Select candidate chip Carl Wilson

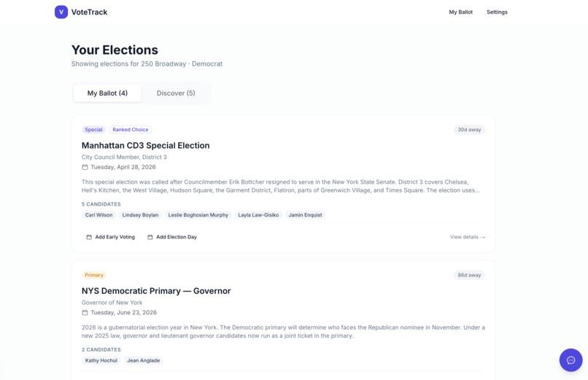click(98, 215)
